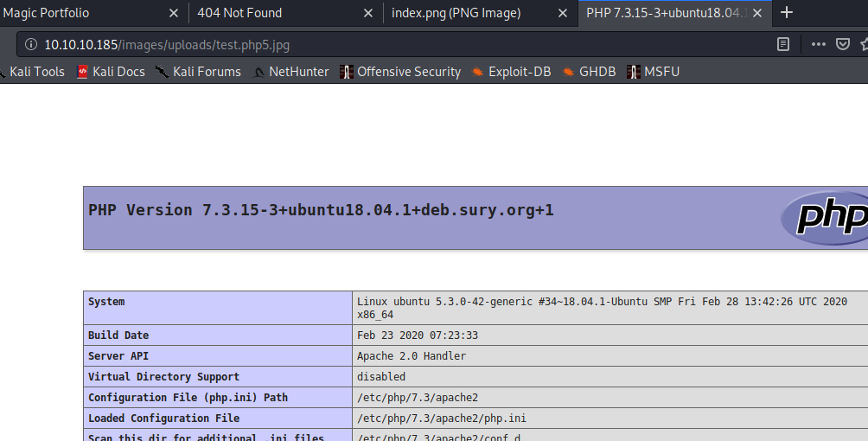The height and width of the screenshot is (441, 868).
Task: Close the Magic Portfolio tab
Action: (174, 14)
